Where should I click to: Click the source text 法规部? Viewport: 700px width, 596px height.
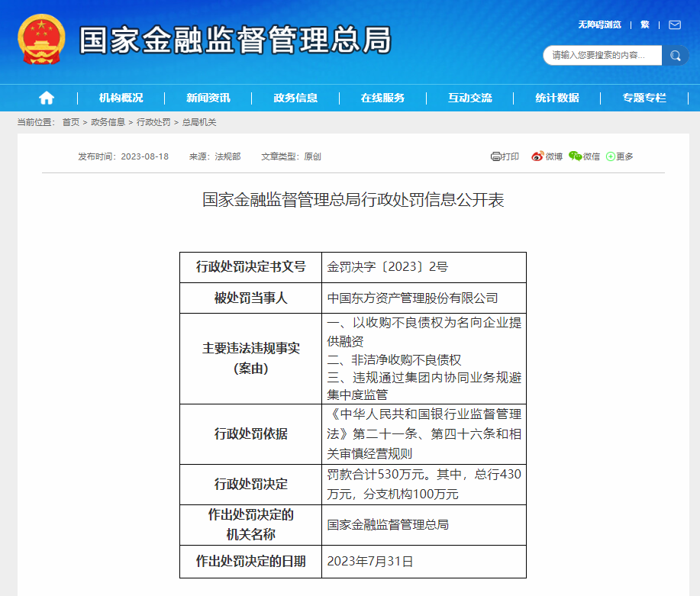[227, 156]
